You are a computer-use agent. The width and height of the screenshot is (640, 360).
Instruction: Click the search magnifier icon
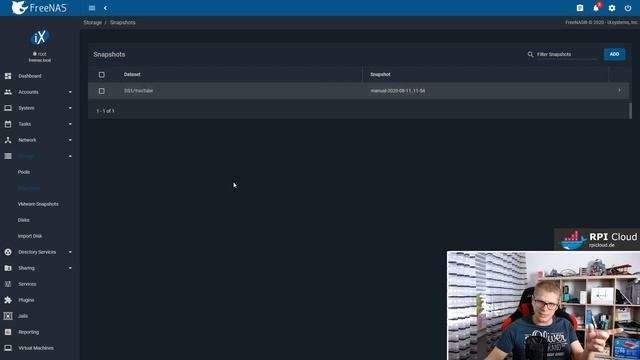tap(530, 54)
